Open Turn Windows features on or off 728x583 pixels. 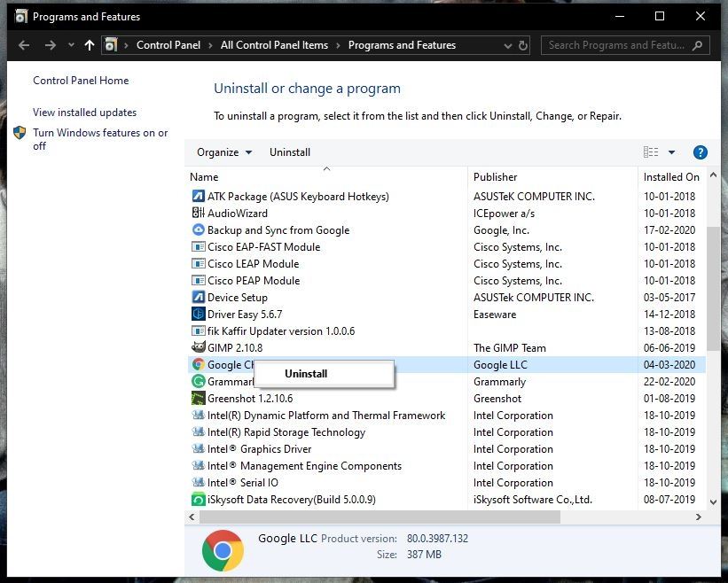coord(100,139)
